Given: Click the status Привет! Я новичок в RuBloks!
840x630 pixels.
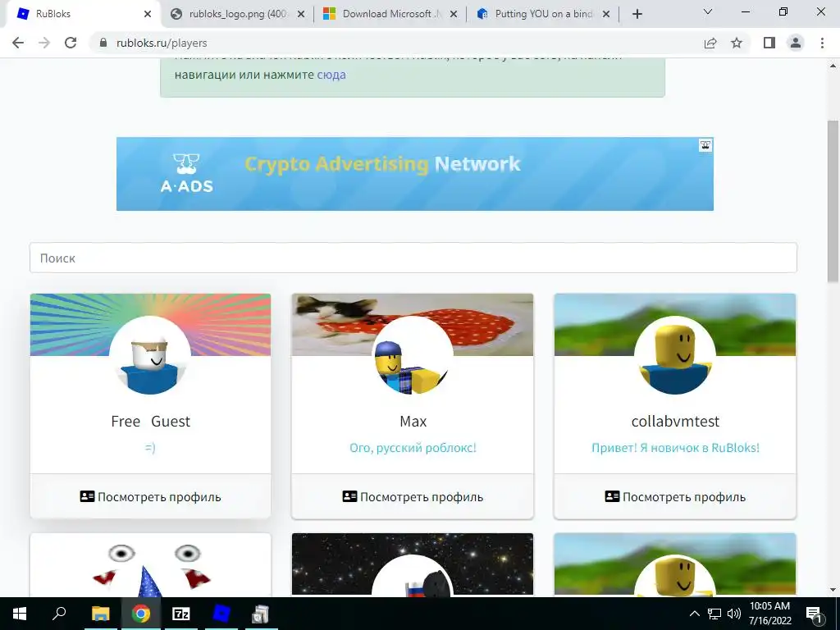Looking at the screenshot, I should (676, 447).
